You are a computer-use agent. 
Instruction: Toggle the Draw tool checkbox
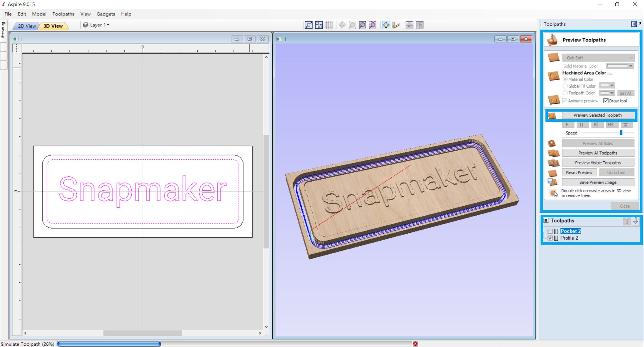click(606, 101)
